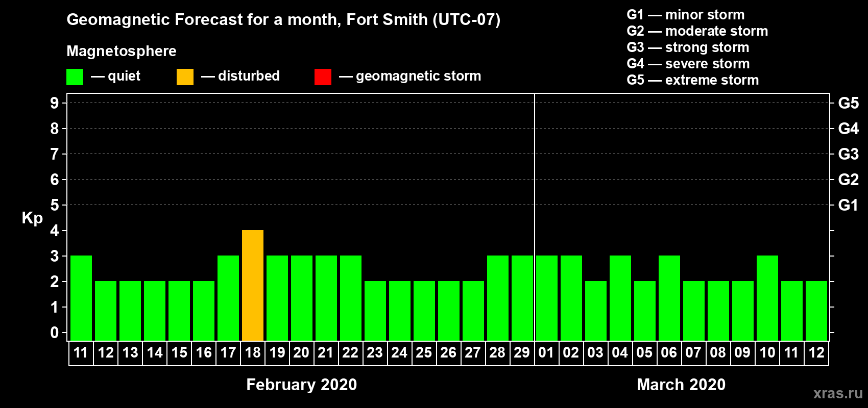Click the 'G5 — extreme storm' legend text

click(693, 80)
